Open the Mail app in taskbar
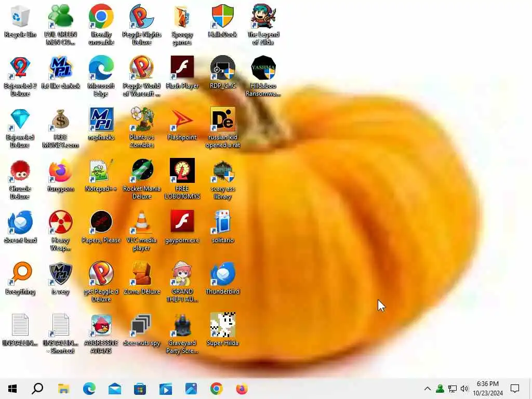 pyautogui.click(x=115, y=389)
